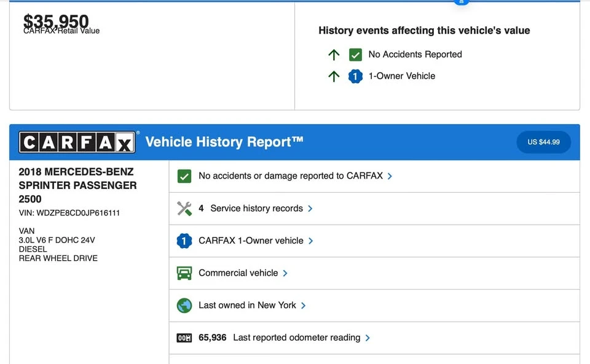Click the Vehicle History Report title
Viewport: 590px width, 364px height.
coord(224,142)
